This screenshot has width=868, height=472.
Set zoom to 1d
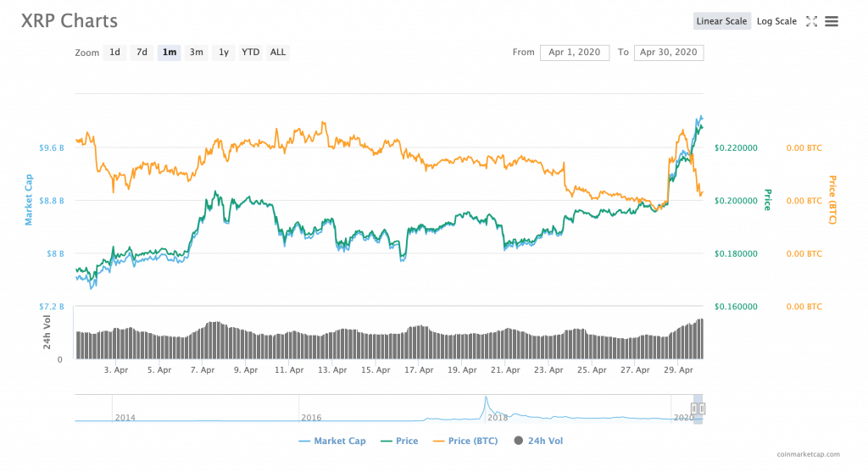click(114, 53)
